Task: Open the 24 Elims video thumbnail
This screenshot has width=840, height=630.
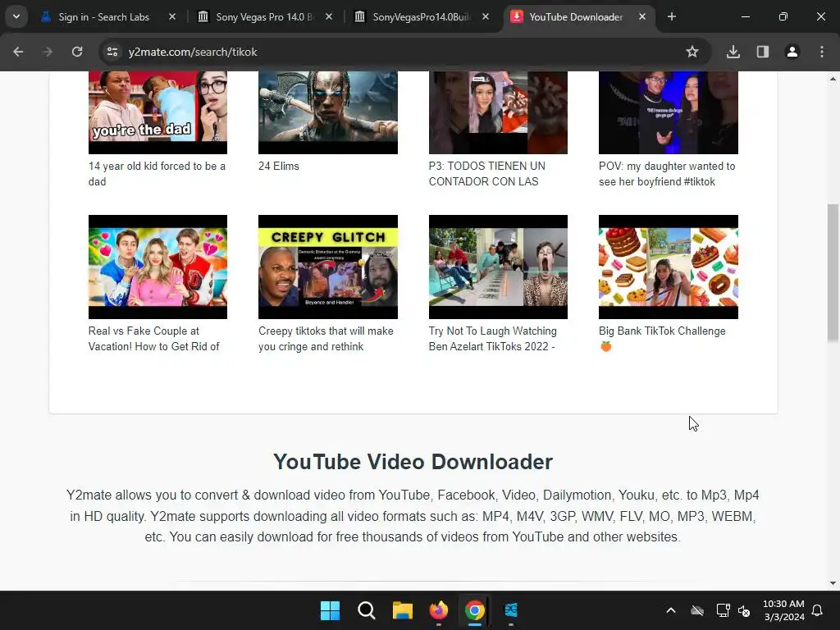Action: [x=328, y=112]
